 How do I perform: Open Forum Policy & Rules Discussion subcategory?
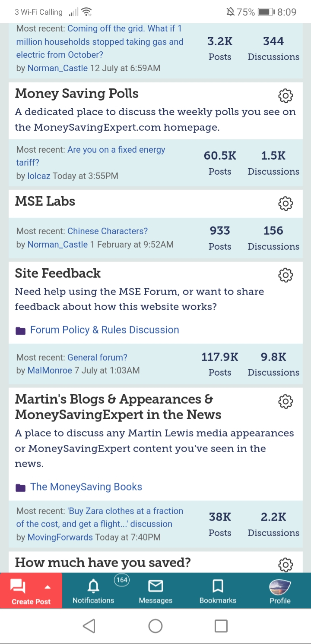105,330
